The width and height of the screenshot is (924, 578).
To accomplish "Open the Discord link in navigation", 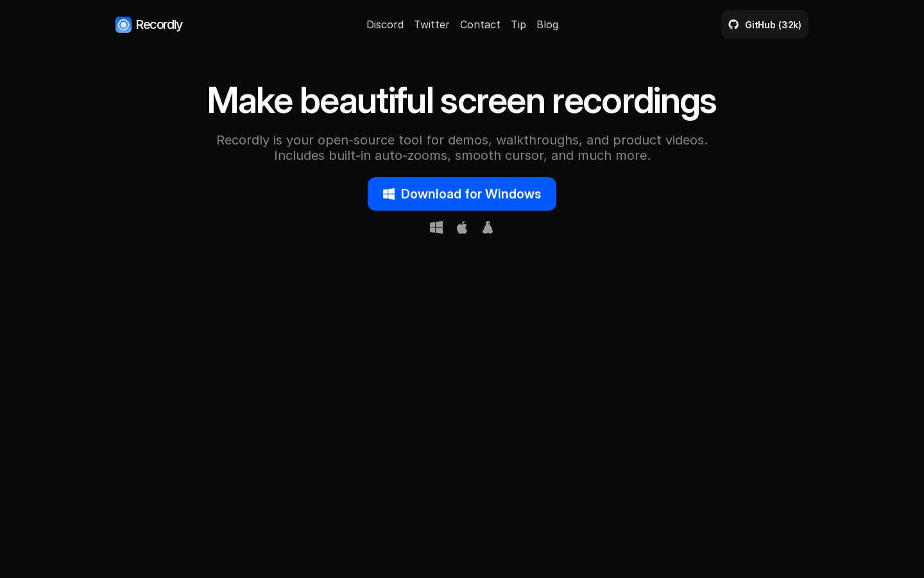I will point(385,24).
